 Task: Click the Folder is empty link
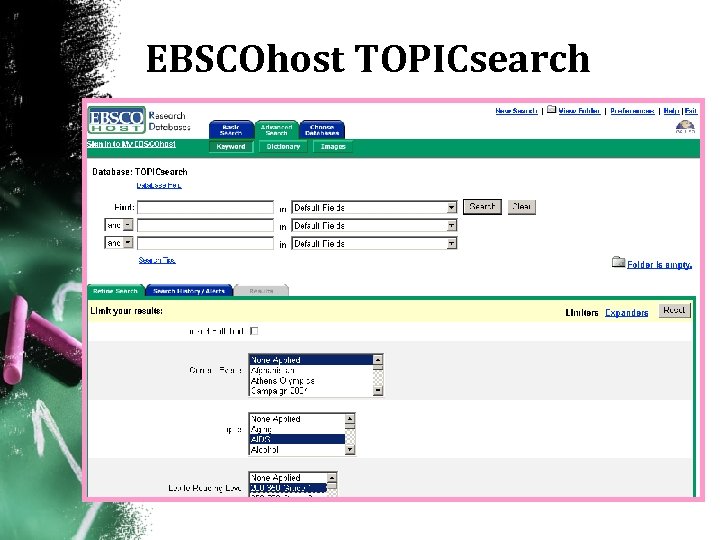pyautogui.click(x=659, y=264)
